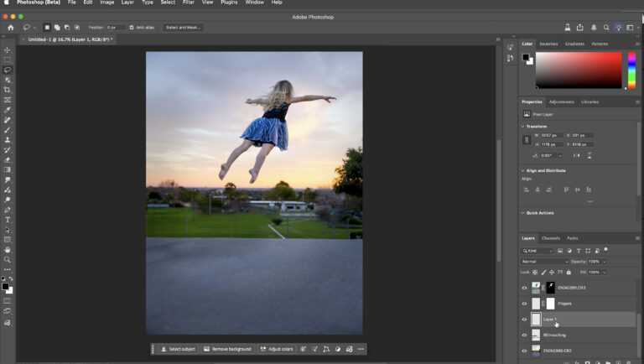Open the Opacity value dropdown arrow
Viewport: 644px width, 364px height.
click(605, 262)
